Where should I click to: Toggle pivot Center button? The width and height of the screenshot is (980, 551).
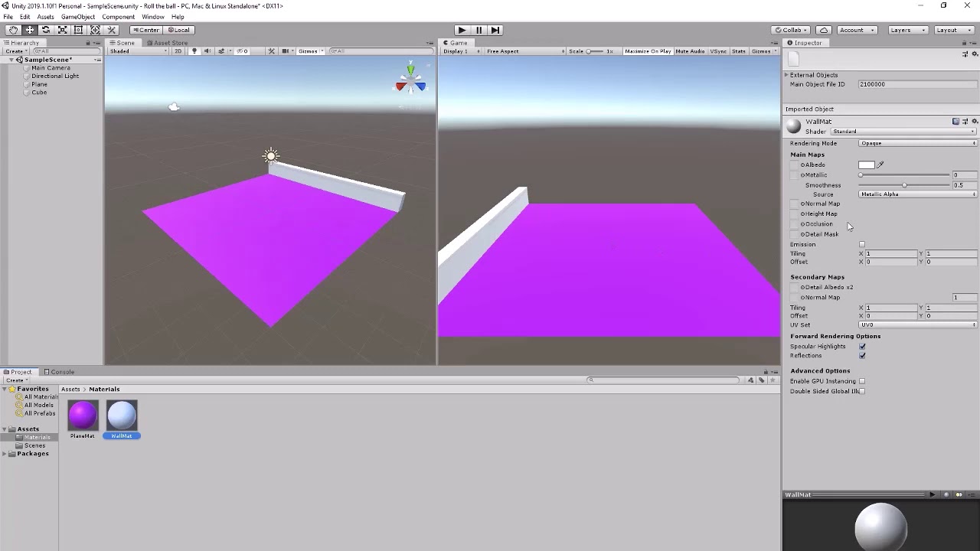[145, 30]
